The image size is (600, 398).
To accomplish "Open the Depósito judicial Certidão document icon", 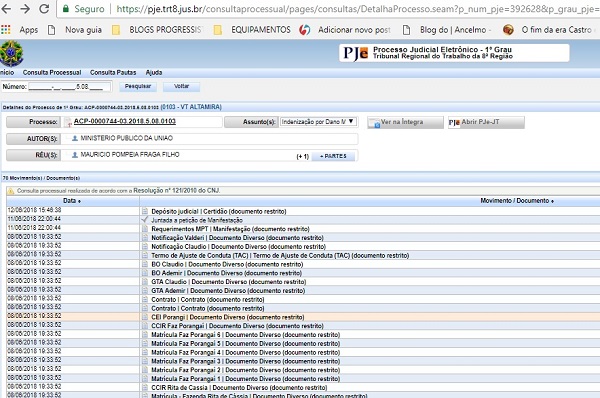I will click(145, 211).
